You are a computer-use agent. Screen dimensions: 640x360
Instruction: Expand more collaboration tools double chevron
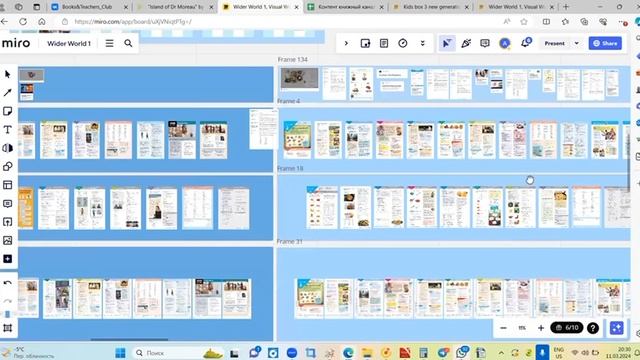pos(422,43)
